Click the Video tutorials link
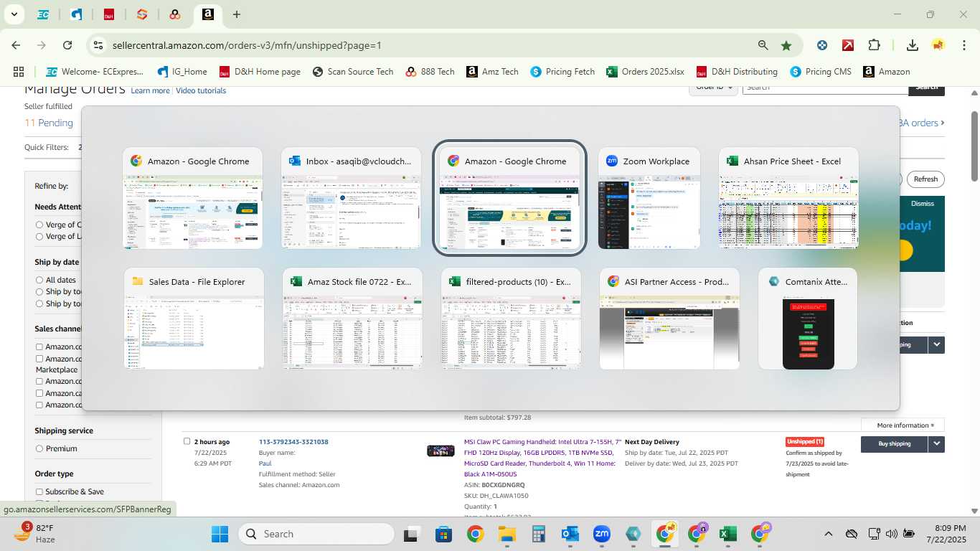980x551 pixels. pos(201,90)
